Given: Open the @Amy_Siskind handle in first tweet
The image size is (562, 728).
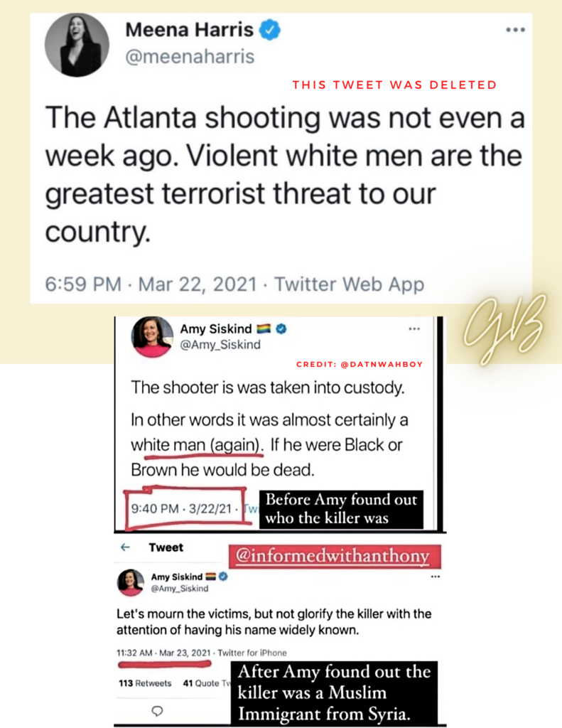Looking at the screenshot, I should coord(220,345).
